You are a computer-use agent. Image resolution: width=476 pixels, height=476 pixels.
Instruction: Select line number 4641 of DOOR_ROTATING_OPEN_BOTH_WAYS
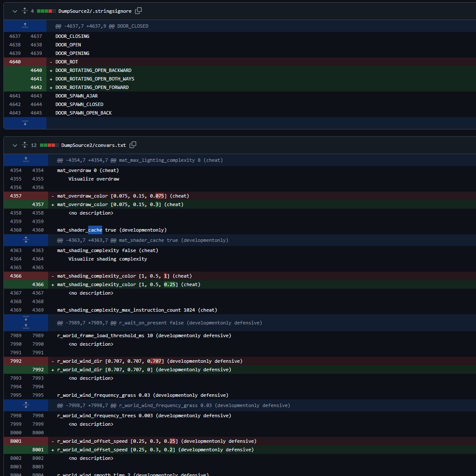[x=36, y=79]
